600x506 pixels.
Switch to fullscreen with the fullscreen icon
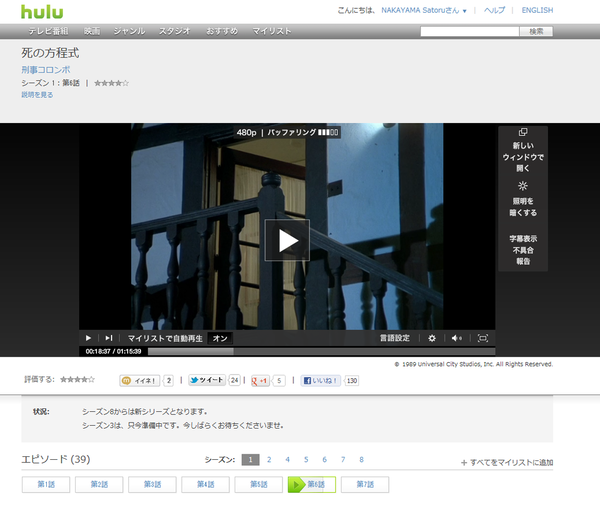tap(483, 338)
